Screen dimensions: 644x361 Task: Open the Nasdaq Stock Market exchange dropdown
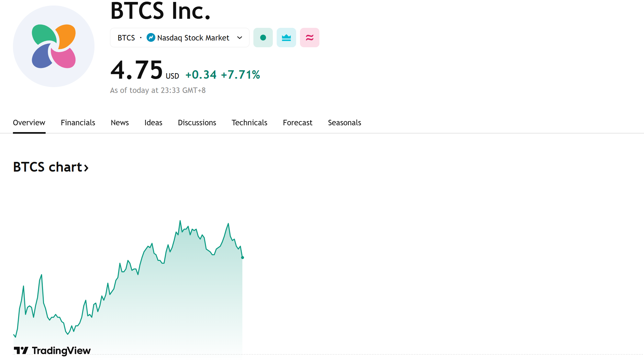tap(193, 38)
